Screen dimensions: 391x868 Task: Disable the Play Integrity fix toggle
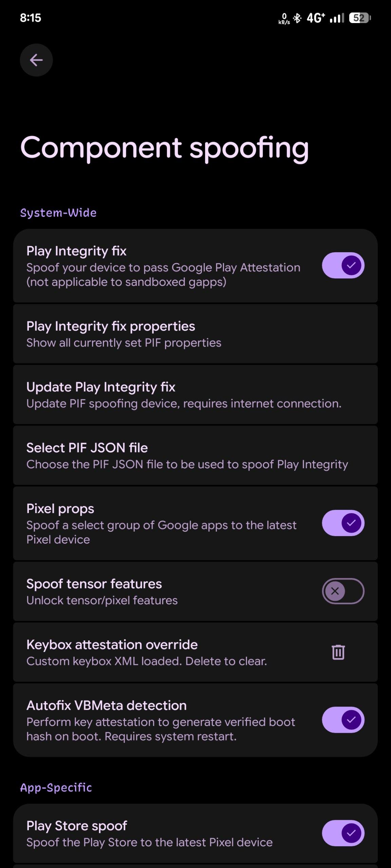[x=343, y=265]
